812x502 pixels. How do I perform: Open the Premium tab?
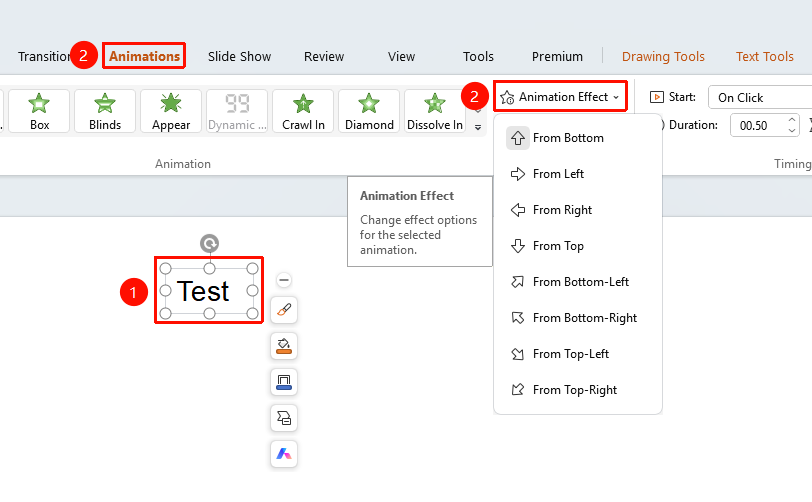tap(557, 56)
